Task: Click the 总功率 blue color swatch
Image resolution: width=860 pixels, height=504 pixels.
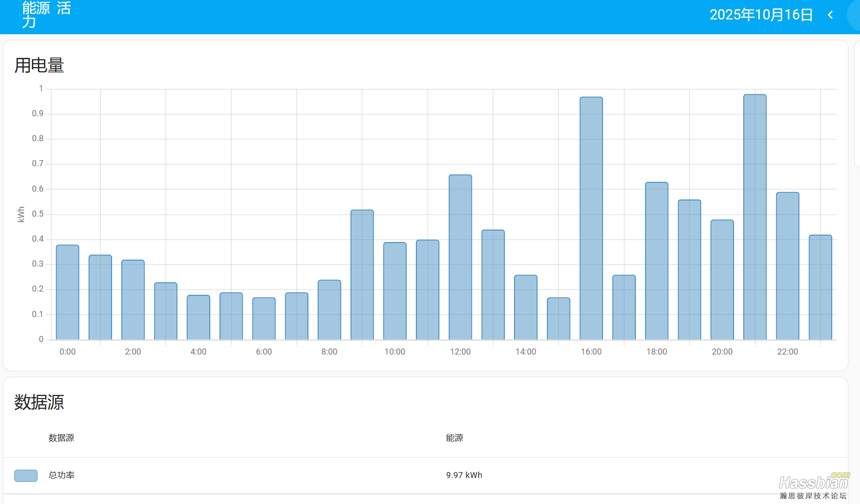Action: pos(26,475)
